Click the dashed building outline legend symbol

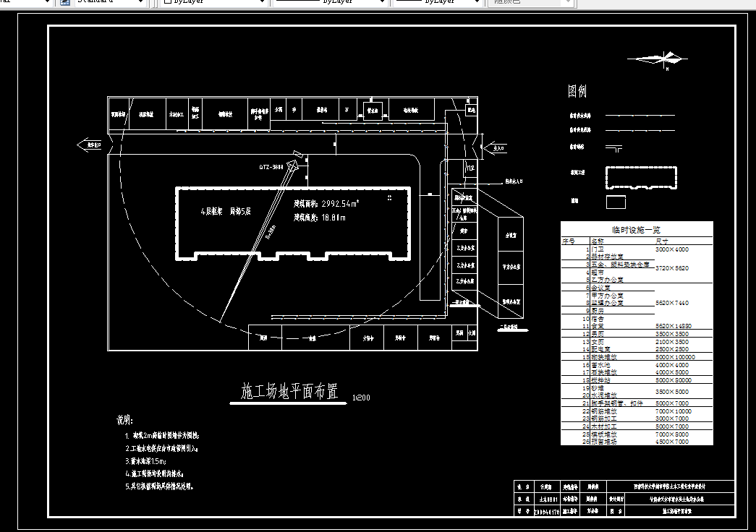coord(641,178)
